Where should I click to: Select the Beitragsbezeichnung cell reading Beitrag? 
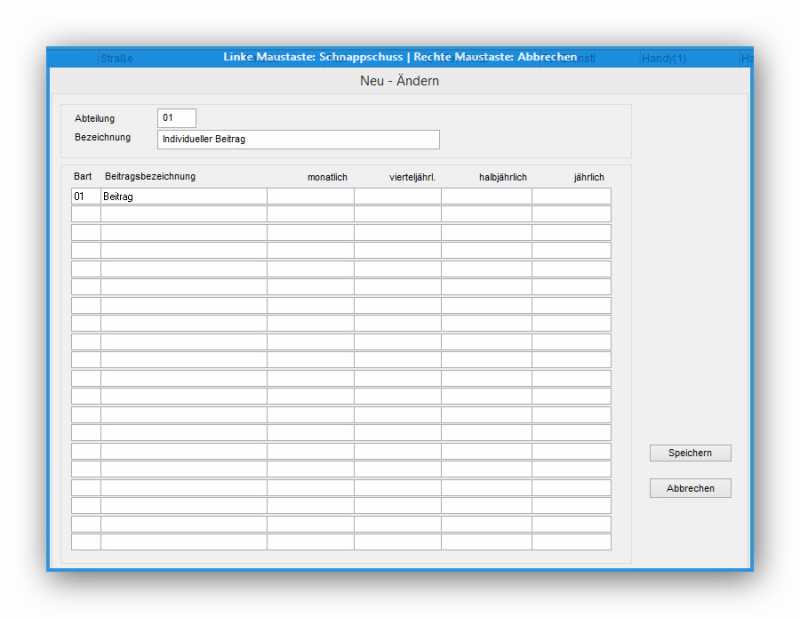coord(183,197)
